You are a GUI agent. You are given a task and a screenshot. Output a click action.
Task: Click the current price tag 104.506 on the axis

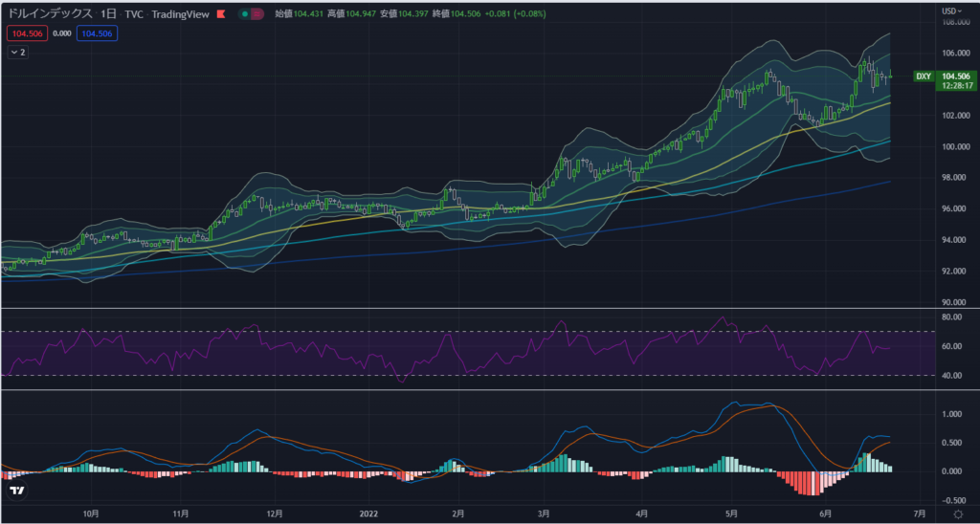956,76
